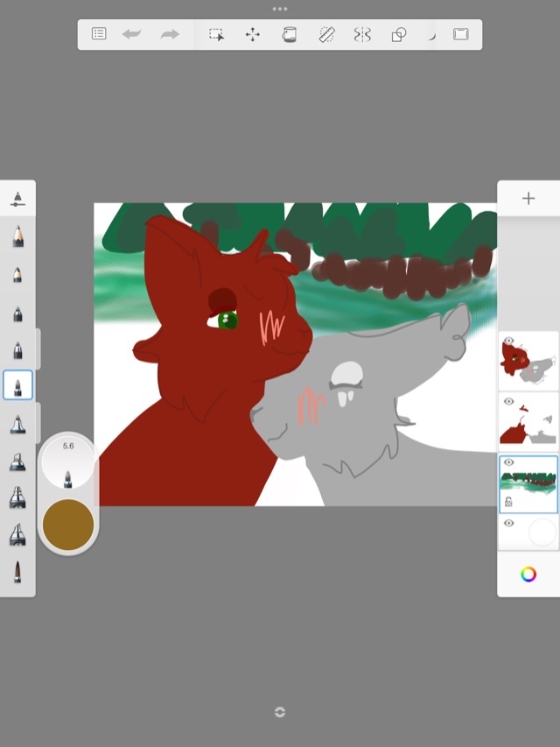560x747 pixels.
Task: Select the shapes drawing tool
Action: click(399, 34)
